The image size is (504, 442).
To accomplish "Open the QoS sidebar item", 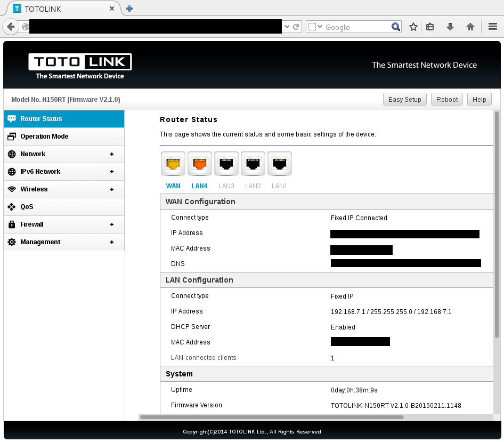I will tap(64, 207).
